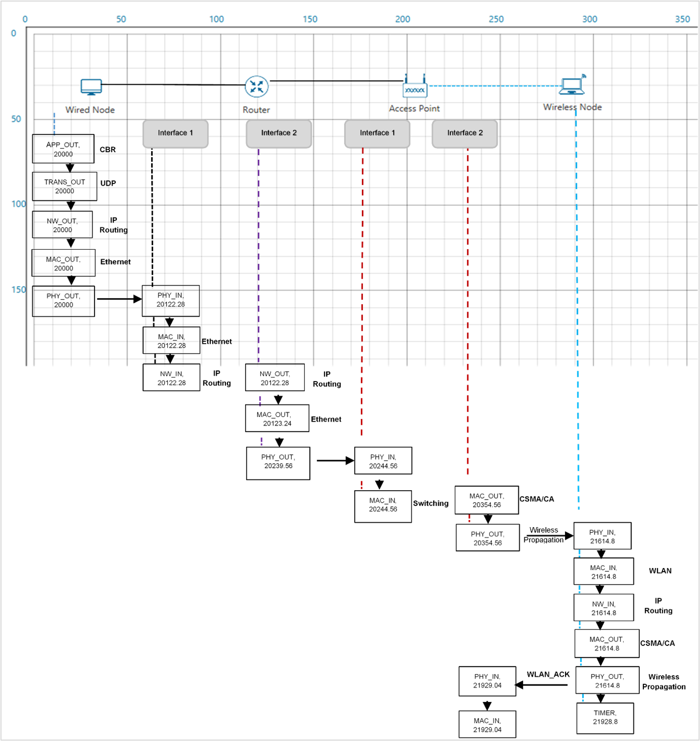Image resolution: width=700 pixels, height=741 pixels.
Task: Click the black arrow from PHY_OUT to PHY_IN
Action: click(x=118, y=299)
